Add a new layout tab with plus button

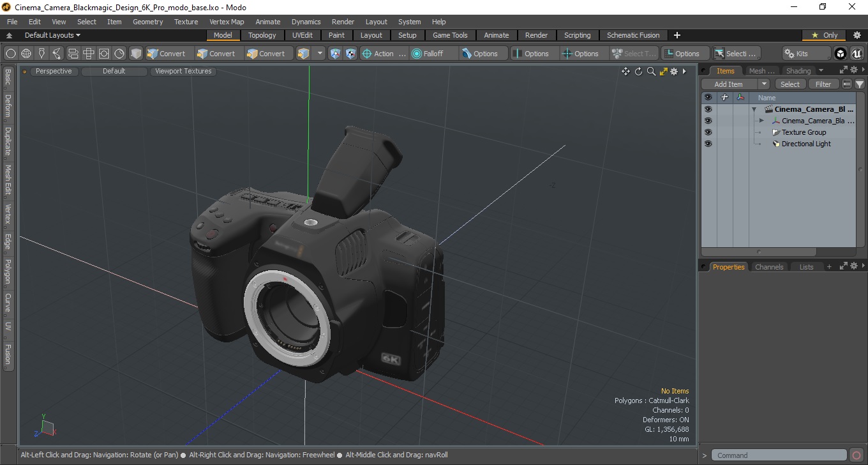tap(677, 35)
